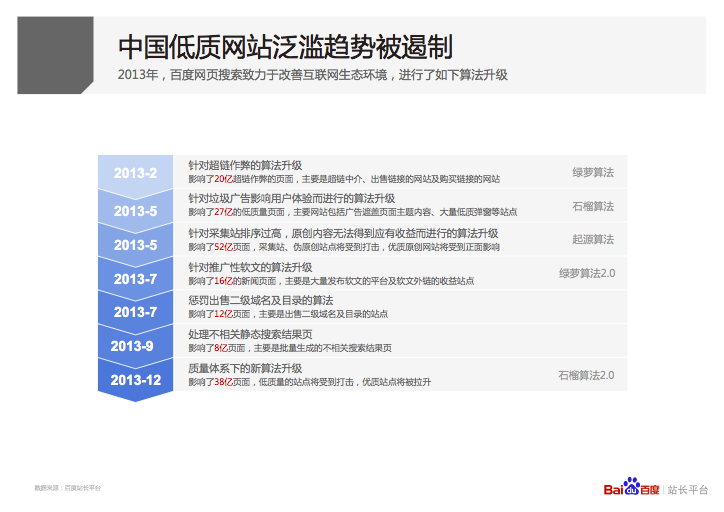Click the heading starting with 针对采集站排序过高
724x512 pixels.
tap(343, 233)
